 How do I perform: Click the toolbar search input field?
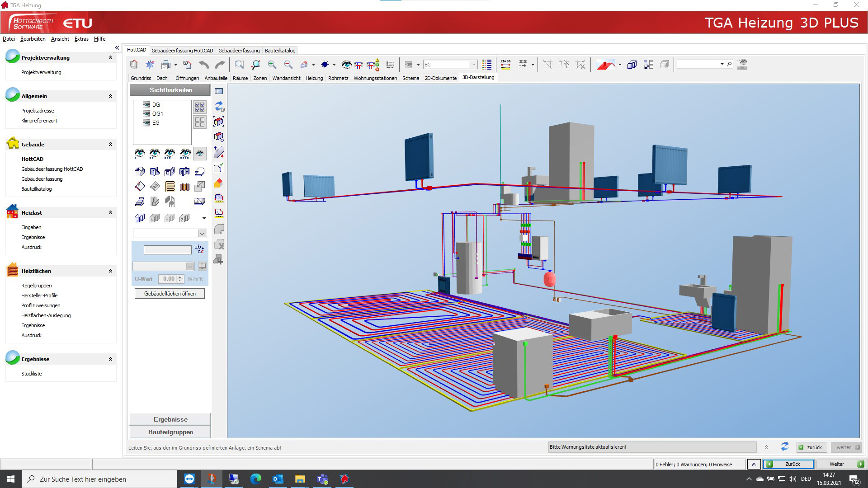point(698,65)
